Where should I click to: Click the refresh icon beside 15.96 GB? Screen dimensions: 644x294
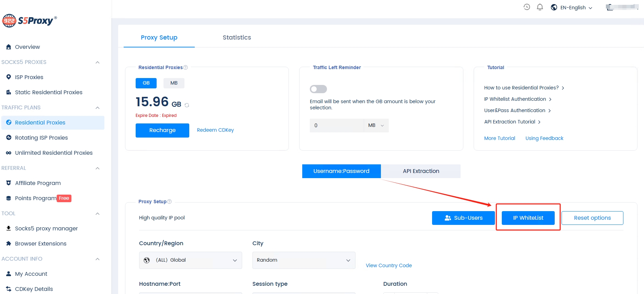coord(187,105)
